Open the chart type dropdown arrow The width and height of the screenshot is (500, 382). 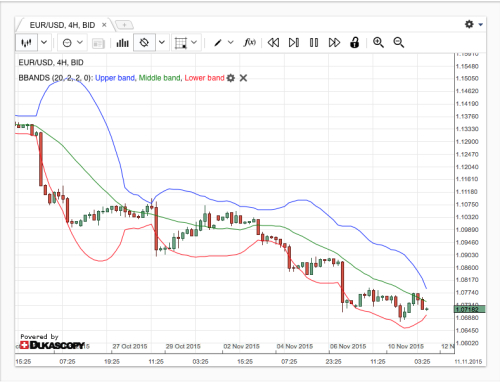44,42
